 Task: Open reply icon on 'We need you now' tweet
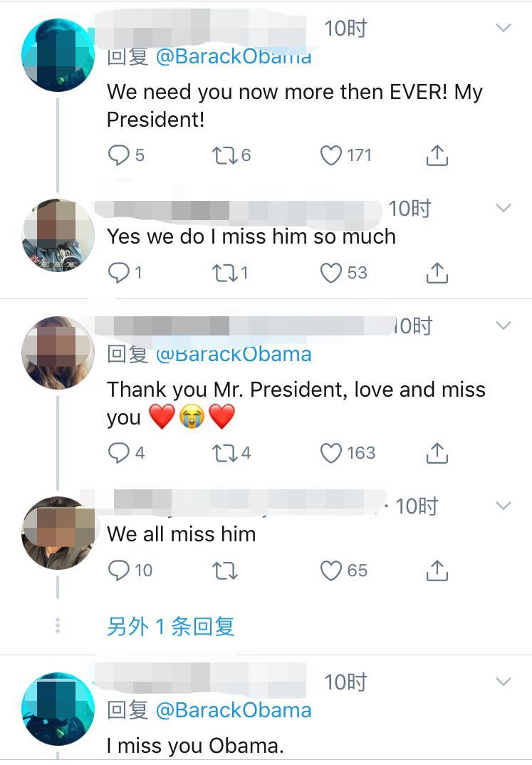120,155
